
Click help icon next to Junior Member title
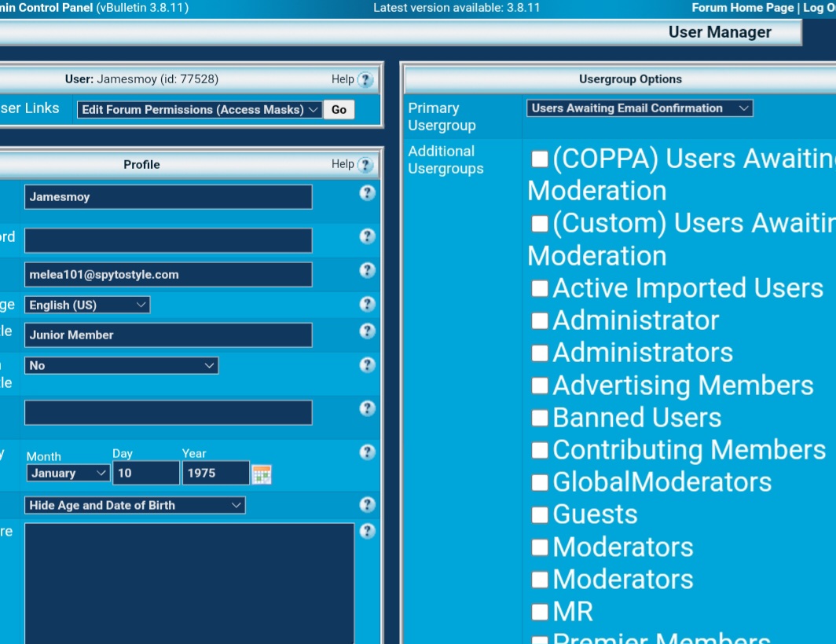[367, 331]
